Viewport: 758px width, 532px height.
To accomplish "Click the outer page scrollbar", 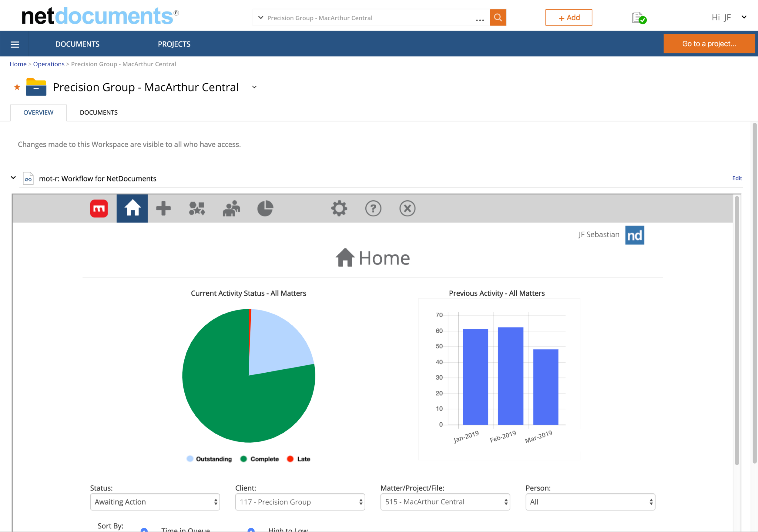I will pyautogui.click(x=754, y=293).
